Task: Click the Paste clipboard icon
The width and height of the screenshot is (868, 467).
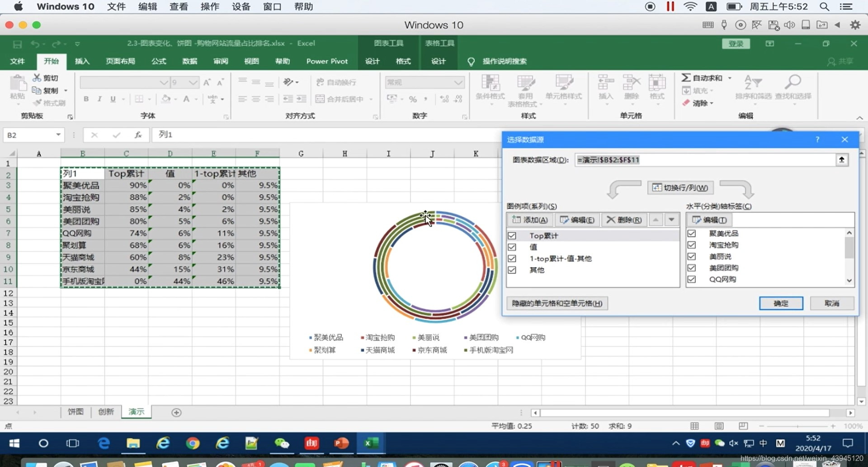Action: (x=18, y=84)
